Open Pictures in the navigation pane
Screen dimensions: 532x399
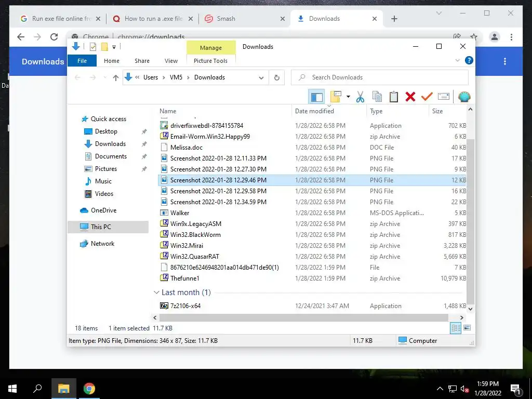pyautogui.click(x=105, y=169)
